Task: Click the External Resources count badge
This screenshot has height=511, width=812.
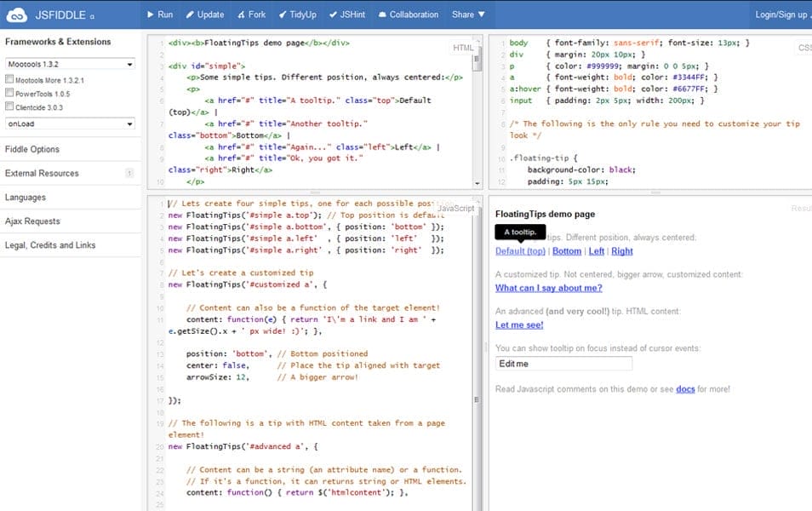Action: coord(129,174)
